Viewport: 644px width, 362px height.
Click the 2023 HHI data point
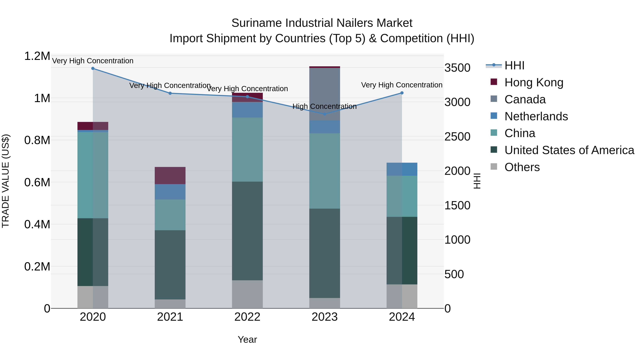(325, 114)
